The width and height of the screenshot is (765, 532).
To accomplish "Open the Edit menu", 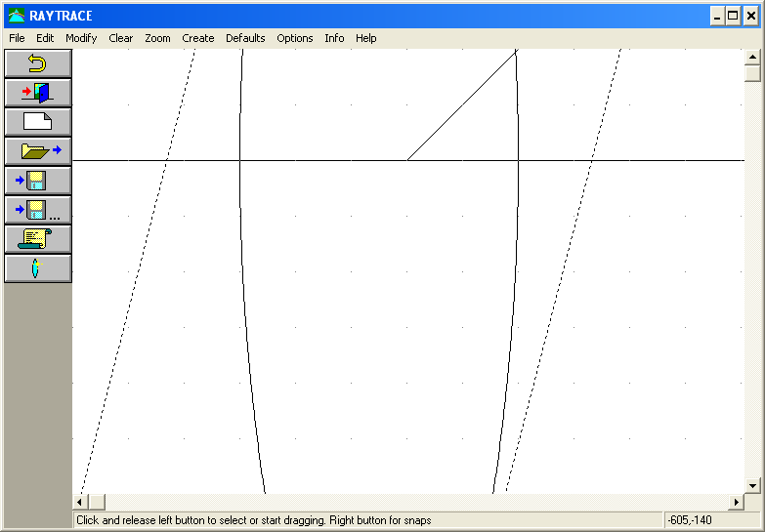I will pyautogui.click(x=45, y=38).
